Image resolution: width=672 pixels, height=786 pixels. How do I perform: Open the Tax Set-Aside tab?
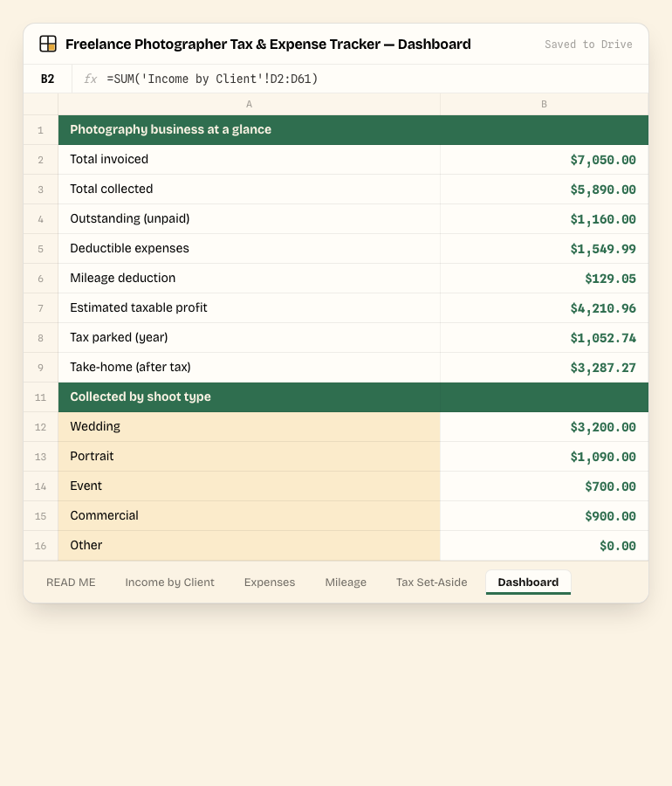pos(432,583)
